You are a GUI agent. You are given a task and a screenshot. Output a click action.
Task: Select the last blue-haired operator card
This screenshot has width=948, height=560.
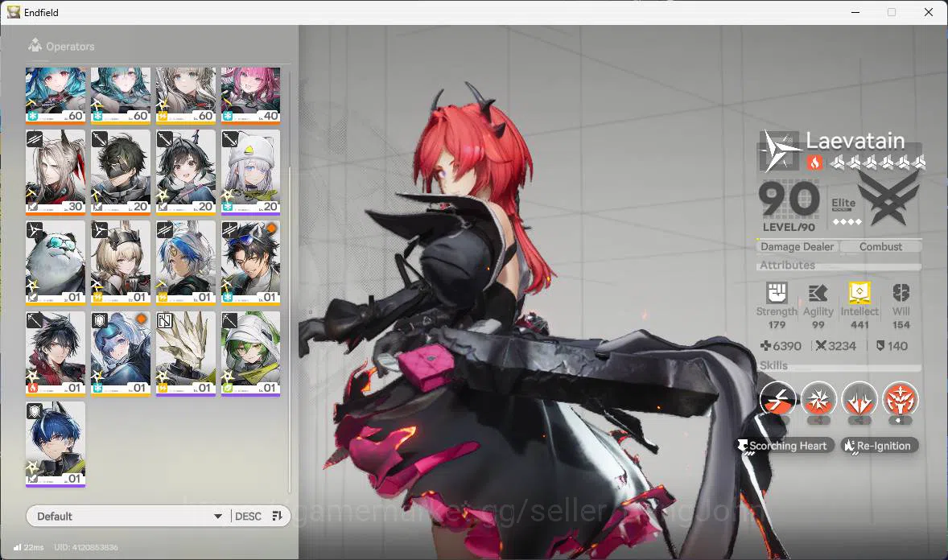coord(56,444)
